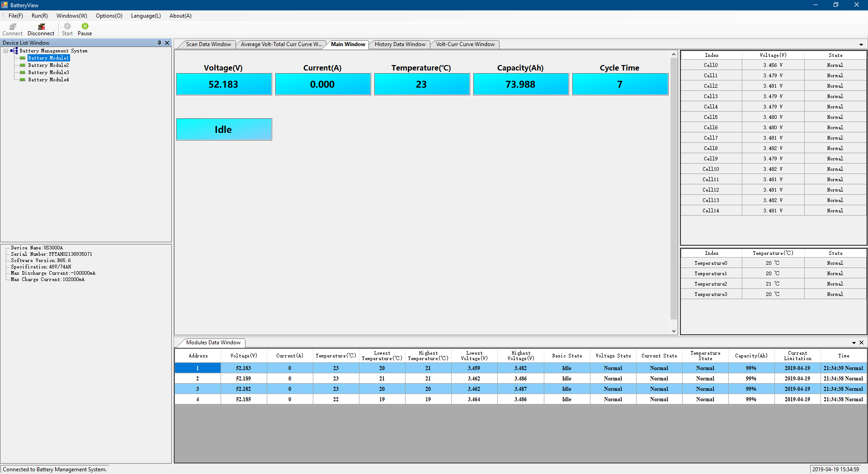Switch to the History Data Window tab
This screenshot has height=474, width=868.
pos(400,44)
